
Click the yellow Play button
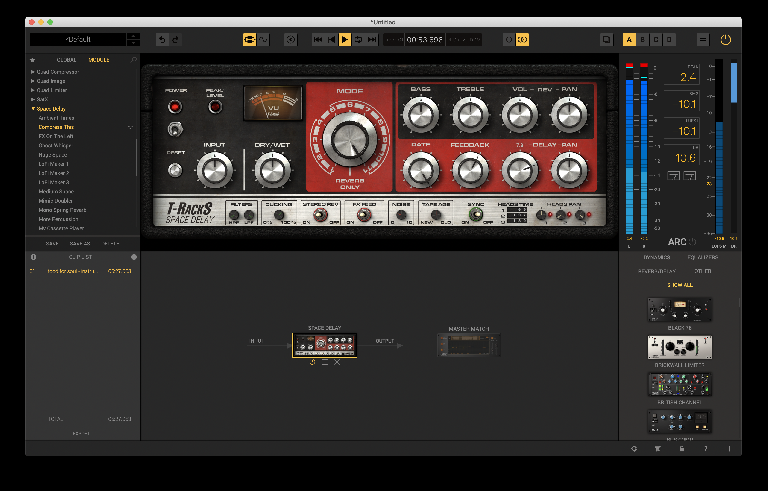[345, 40]
